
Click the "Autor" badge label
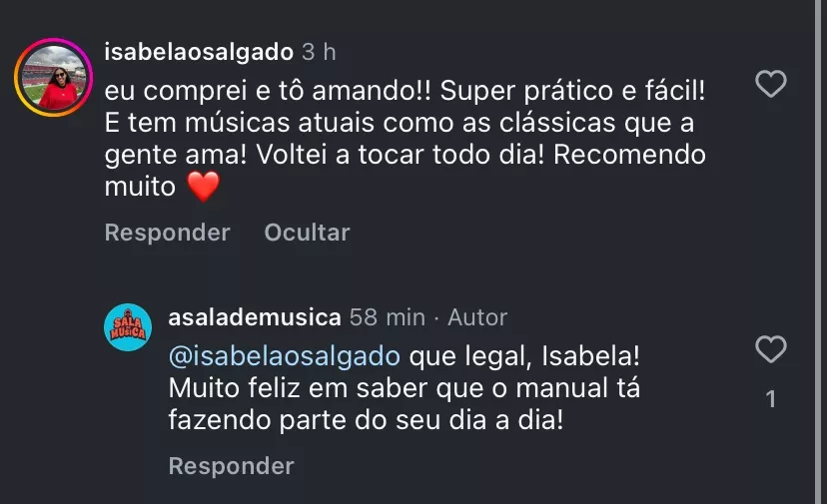[477, 317]
